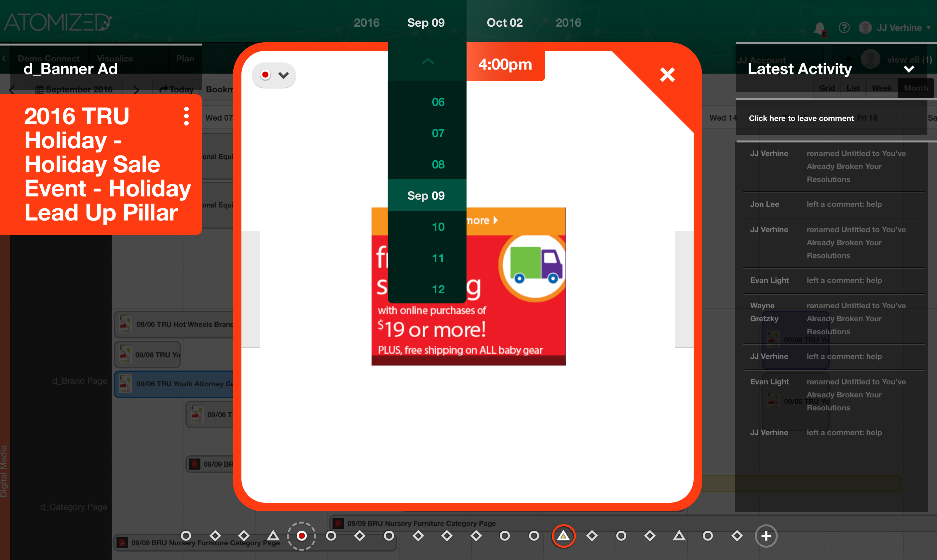Choose highlighted Sep 09 in the date picker
The image size is (937, 560).
(427, 195)
